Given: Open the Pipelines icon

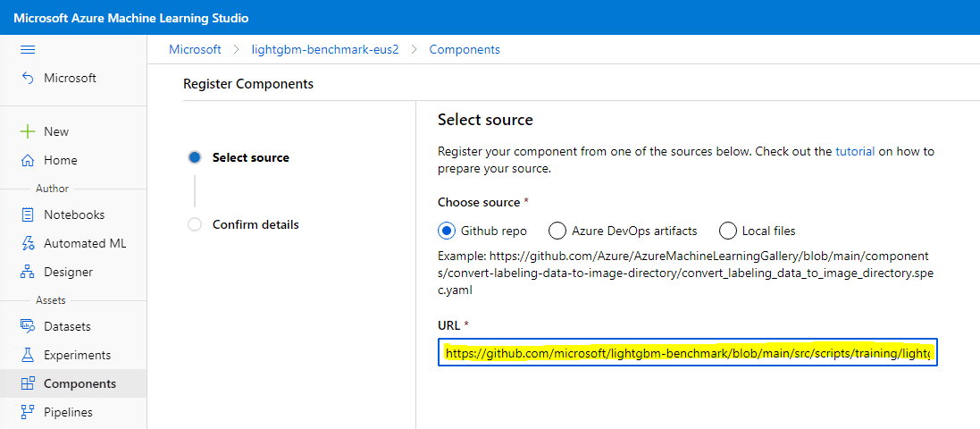Looking at the screenshot, I should tap(28, 412).
